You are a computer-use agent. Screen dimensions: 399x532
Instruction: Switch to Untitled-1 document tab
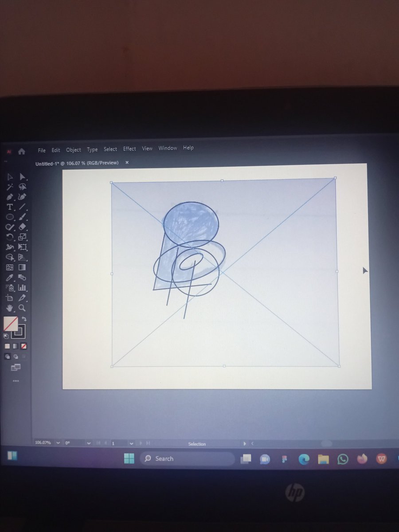coord(77,163)
